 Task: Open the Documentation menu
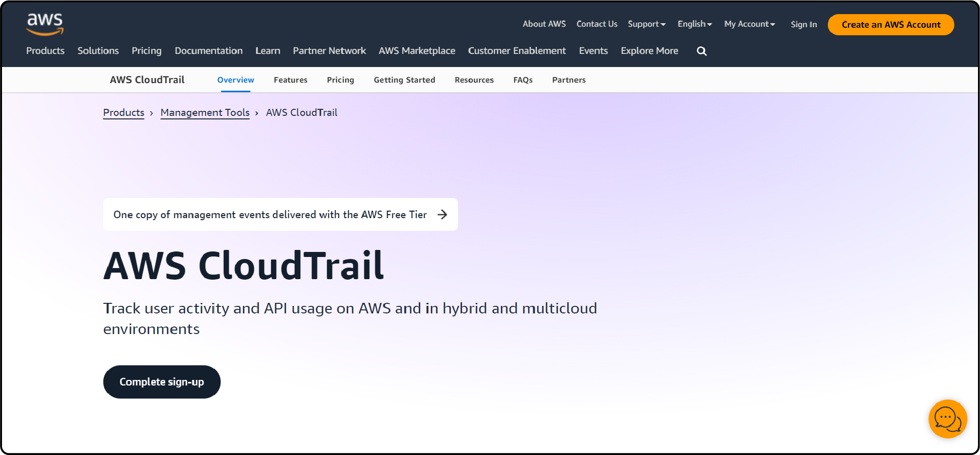point(209,51)
